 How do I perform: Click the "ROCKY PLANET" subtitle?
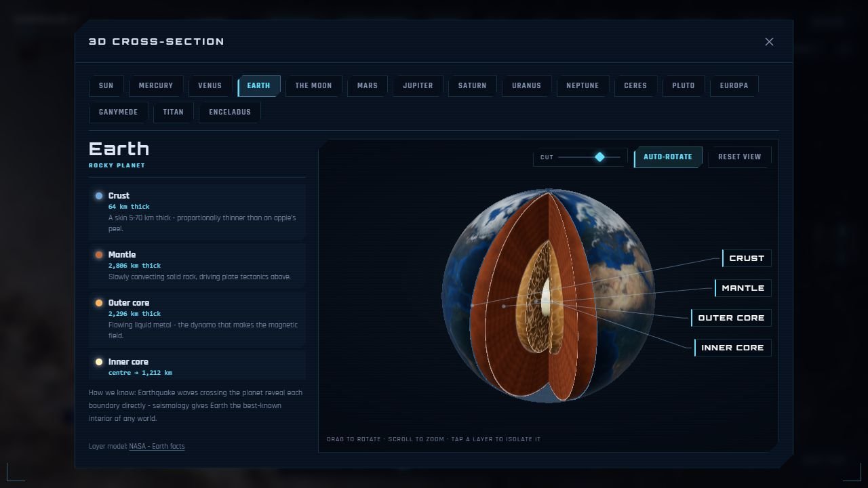tap(117, 165)
